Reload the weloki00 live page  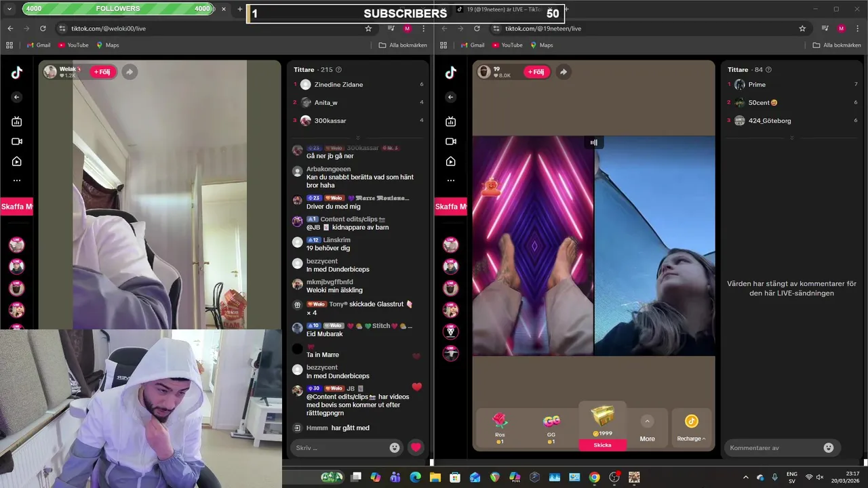click(x=43, y=28)
